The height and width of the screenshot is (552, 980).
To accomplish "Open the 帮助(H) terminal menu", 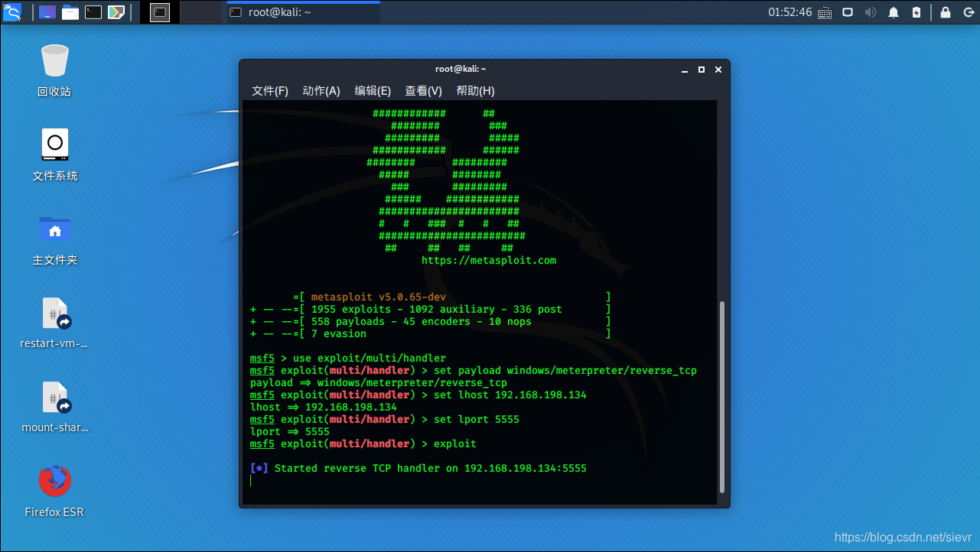I will tap(475, 91).
